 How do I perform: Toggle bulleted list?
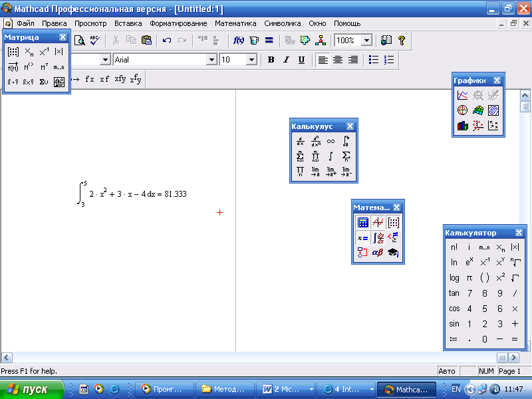pos(374,60)
